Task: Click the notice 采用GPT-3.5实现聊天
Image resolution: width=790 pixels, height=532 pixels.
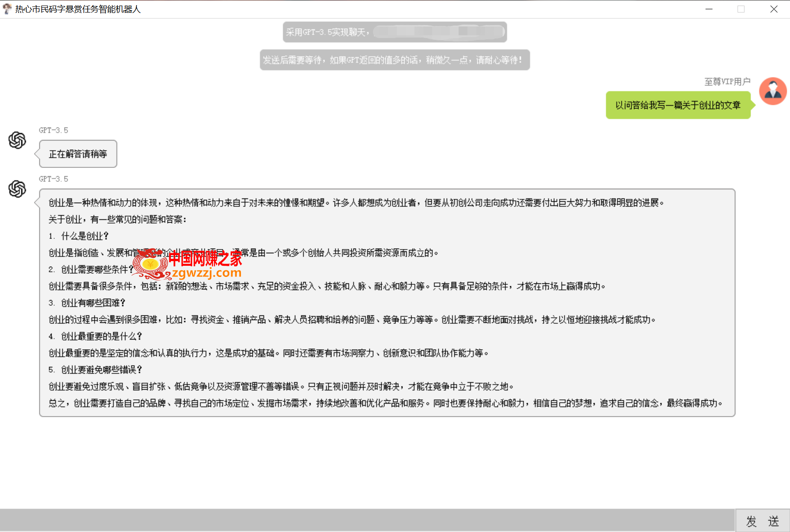Action: [x=395, y=32]
